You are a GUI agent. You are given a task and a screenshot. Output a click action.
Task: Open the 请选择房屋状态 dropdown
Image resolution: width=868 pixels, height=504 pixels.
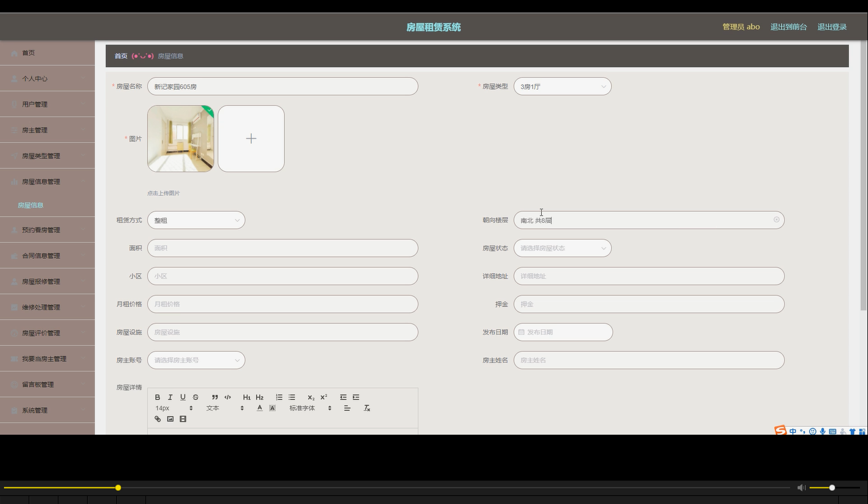(x=562, y=247)
